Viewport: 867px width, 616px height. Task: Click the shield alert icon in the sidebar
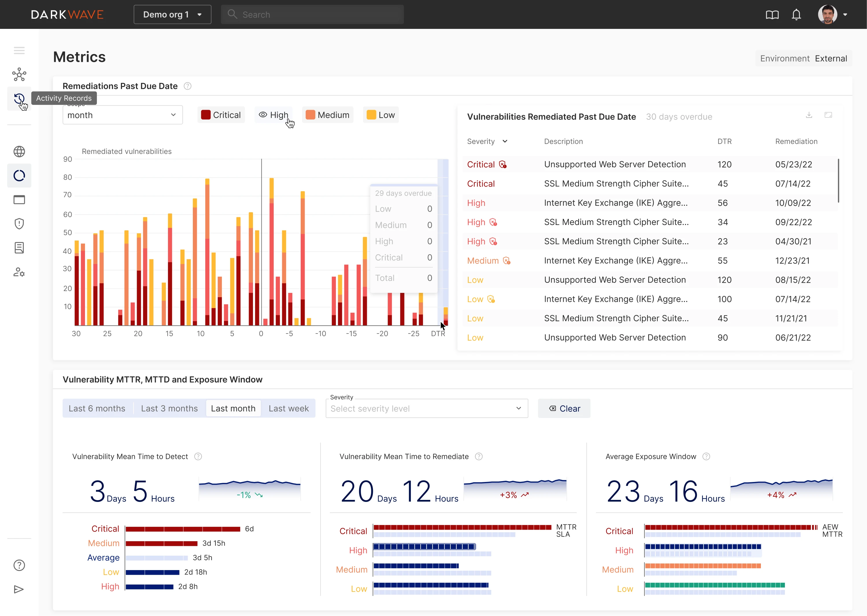point(19,224)
